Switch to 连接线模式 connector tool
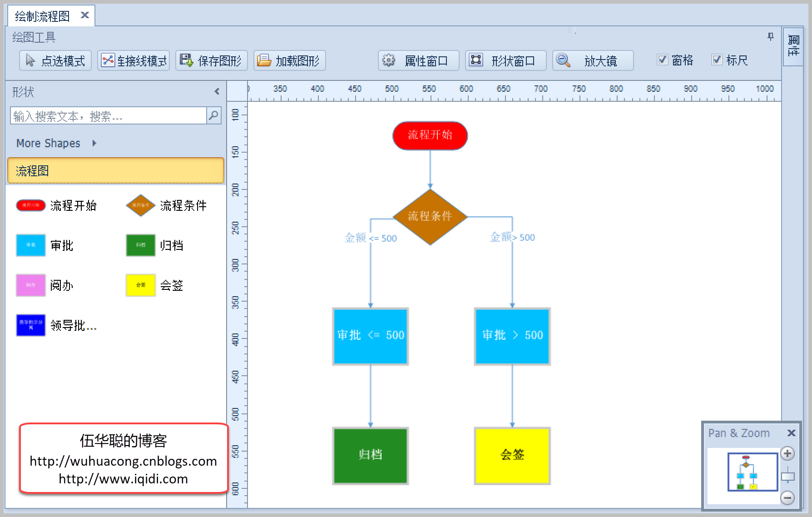Image resolution: width=812 pixels, height=517 pixels. pyautogui.click(x=134, y=60)
